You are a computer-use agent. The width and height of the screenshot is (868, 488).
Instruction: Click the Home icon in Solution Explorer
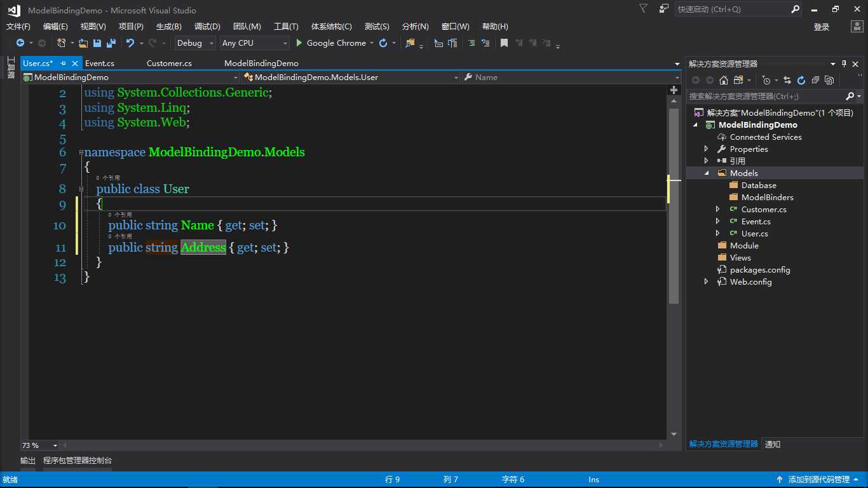pyautogui.click(x=724, y=80)
